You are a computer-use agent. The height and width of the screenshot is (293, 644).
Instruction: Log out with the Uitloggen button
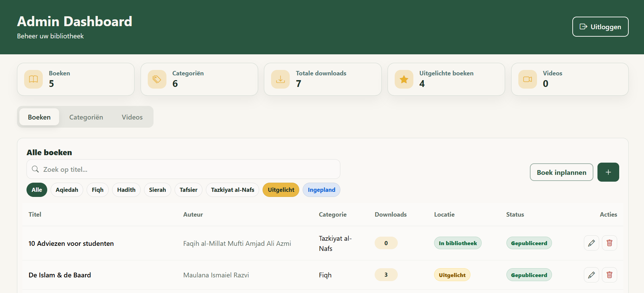(x=600, y=26)
